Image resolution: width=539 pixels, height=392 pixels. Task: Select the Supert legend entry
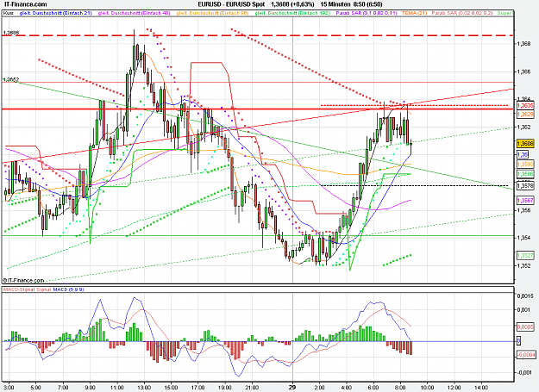pos(505,13)
